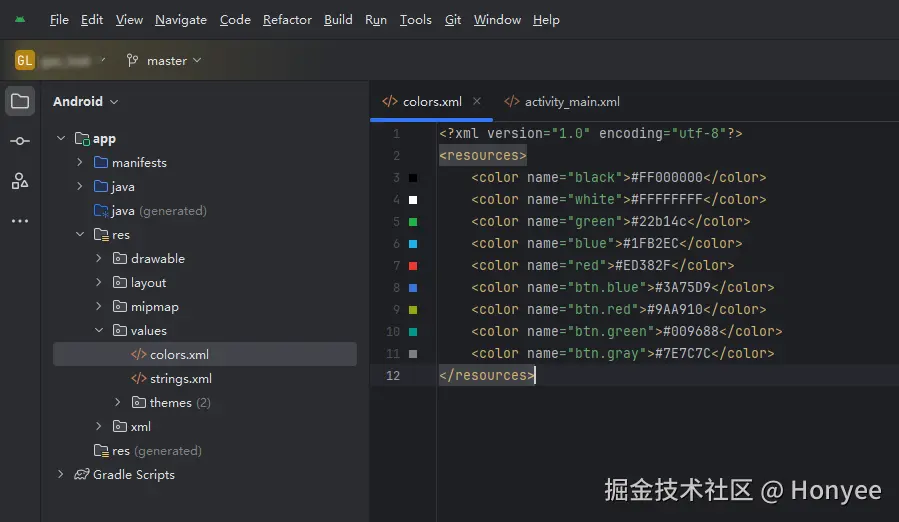
Task: Click the red #ED382F gutter swatch
Action: [x=413, y=266]
